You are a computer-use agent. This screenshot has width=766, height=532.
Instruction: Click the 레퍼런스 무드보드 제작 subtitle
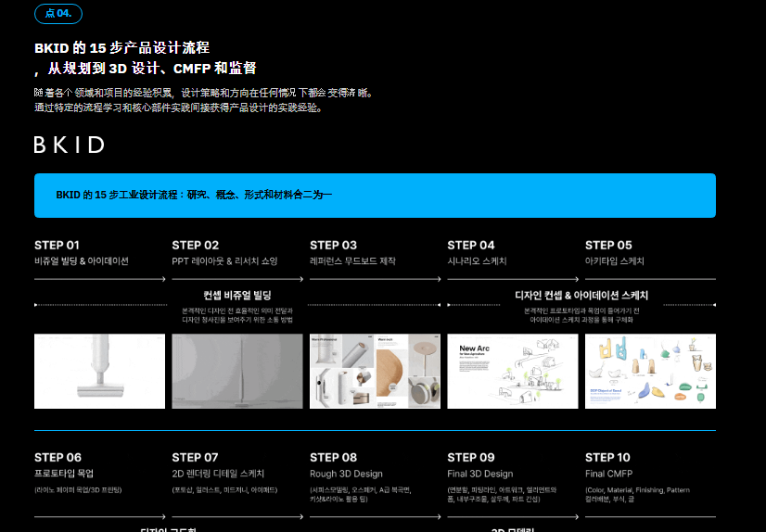tap(352, 261)
